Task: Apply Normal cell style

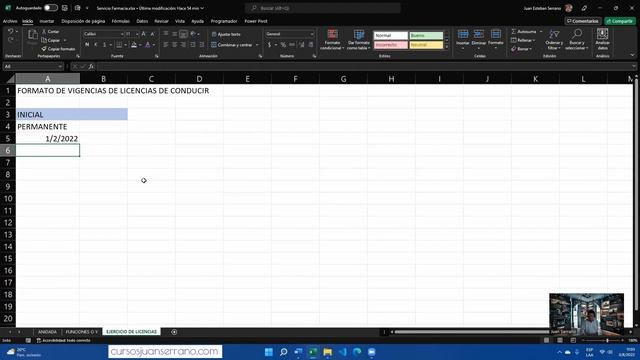Action: (391, 36)
